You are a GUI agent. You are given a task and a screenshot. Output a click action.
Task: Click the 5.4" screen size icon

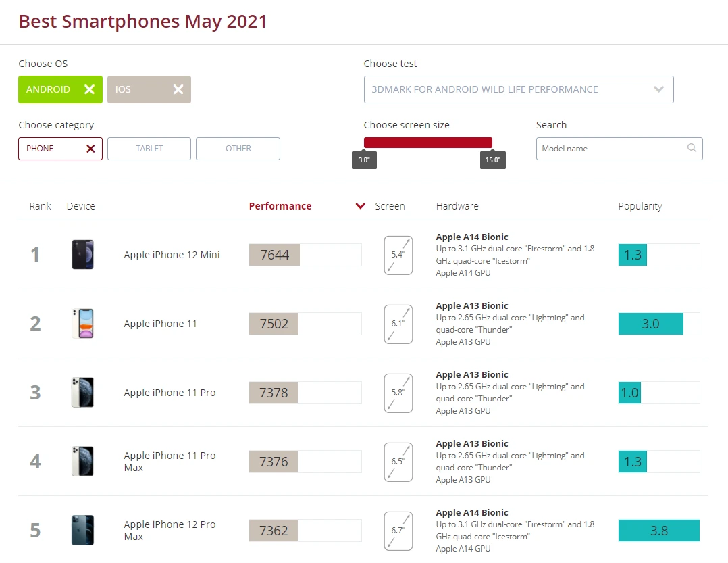point(398,255)
